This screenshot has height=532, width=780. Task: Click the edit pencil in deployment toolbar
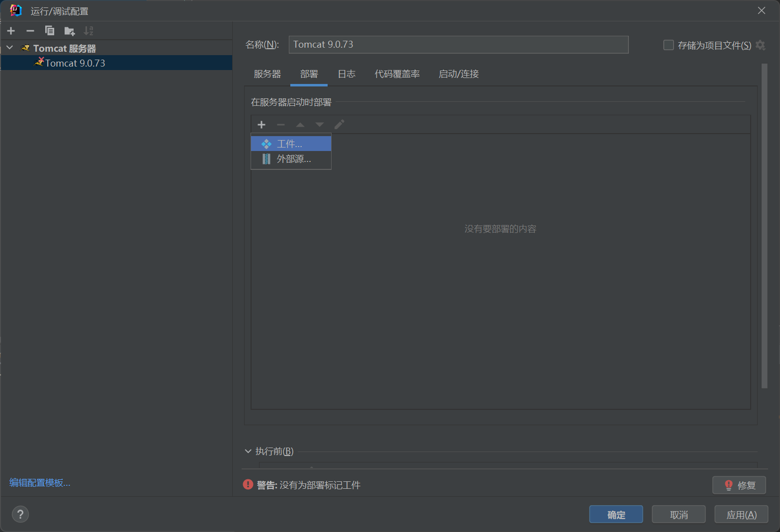tap(339, 125)
